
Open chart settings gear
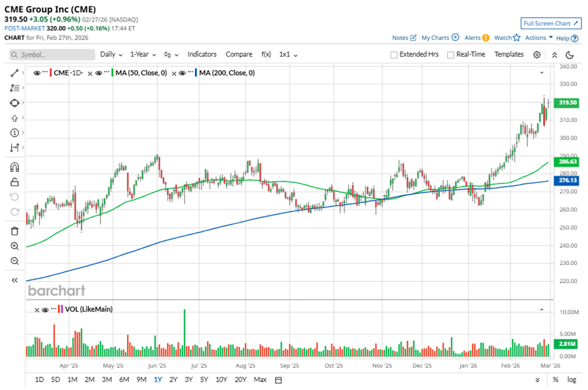(537, 55)
